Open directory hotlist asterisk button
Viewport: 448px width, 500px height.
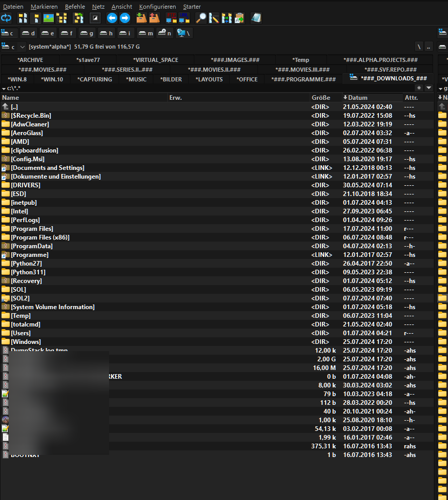(x=419, y=88)
